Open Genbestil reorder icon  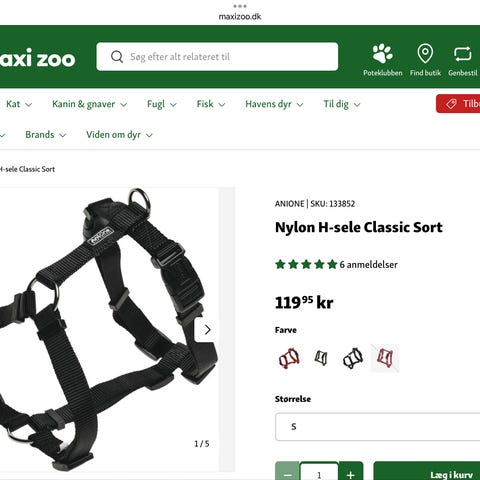point(463,54)
